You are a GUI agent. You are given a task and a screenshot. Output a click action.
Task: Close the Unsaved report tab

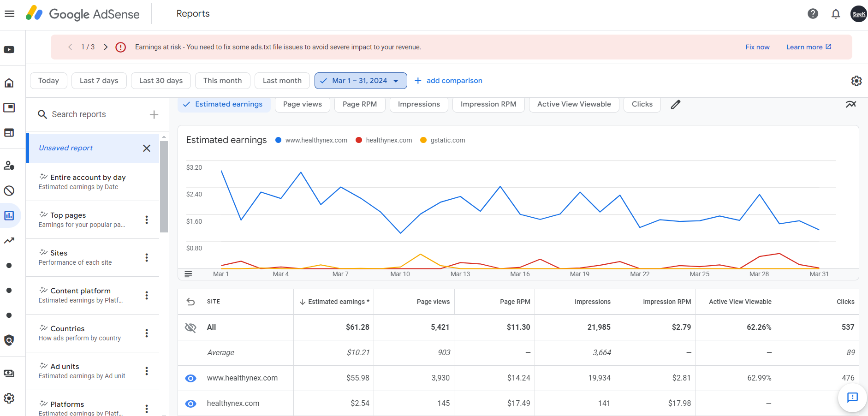coord(147,148)
